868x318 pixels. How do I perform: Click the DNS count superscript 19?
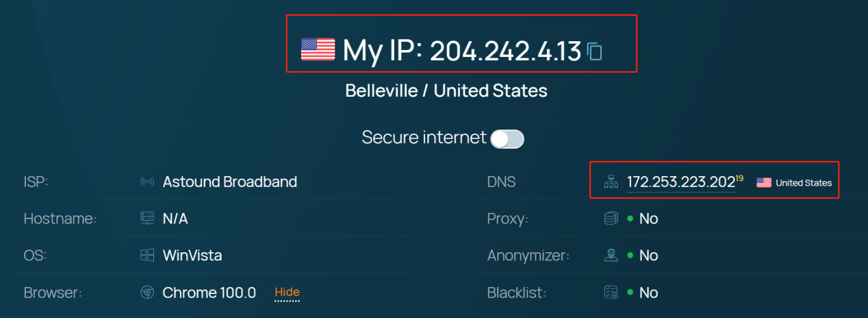tap(739, 178)
